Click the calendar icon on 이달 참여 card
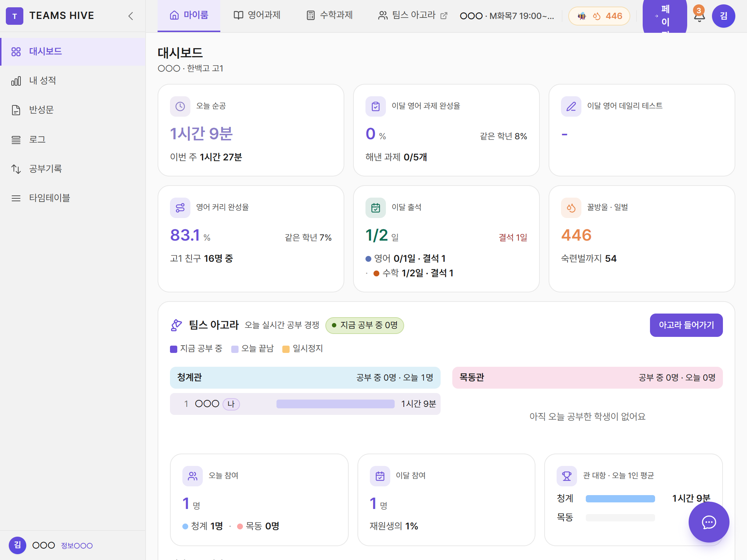This screenshot has height=560, width=747. (380, 476)
